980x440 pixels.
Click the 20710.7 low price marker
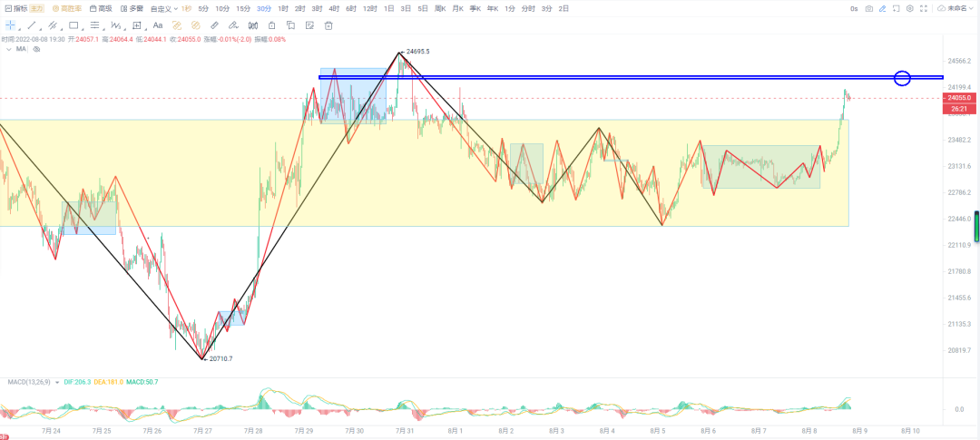(218, 358)
